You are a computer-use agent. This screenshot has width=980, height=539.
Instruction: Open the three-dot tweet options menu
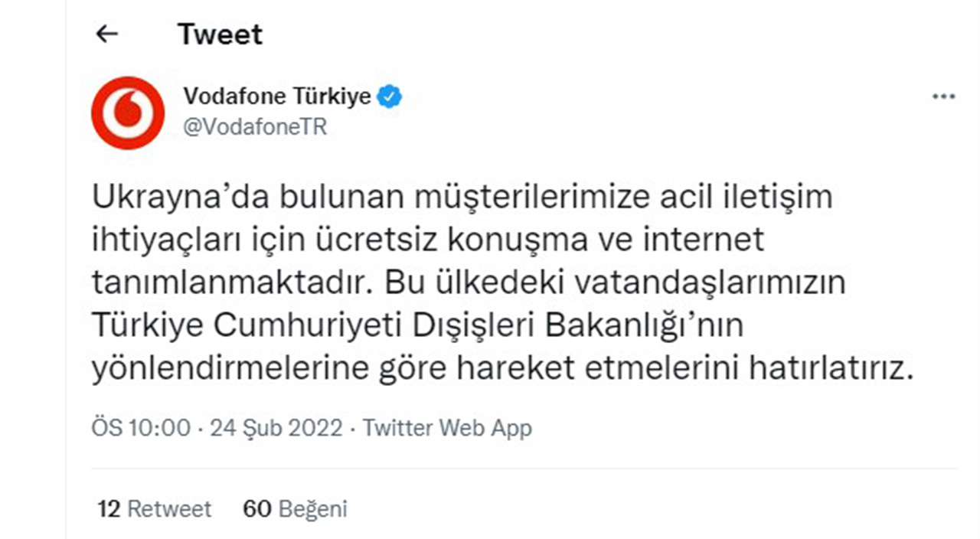coord(944,96)
